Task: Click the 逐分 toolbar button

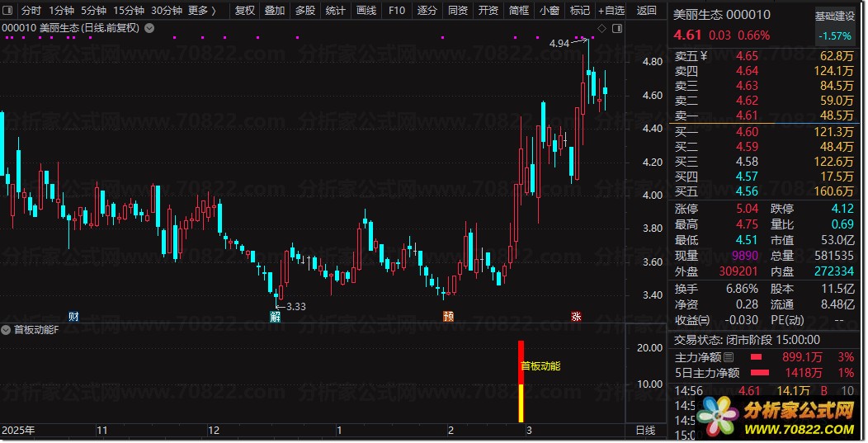Action: [x=427, y=11]
